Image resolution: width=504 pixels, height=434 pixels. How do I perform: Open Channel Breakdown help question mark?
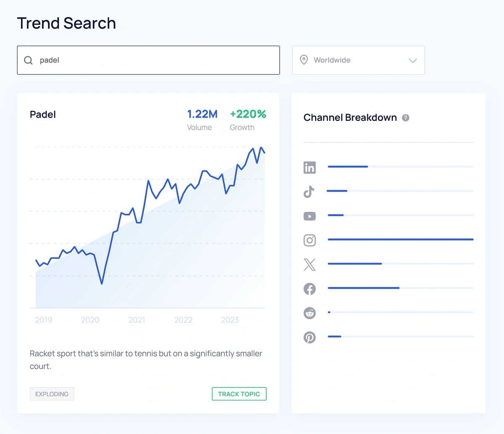406,118
